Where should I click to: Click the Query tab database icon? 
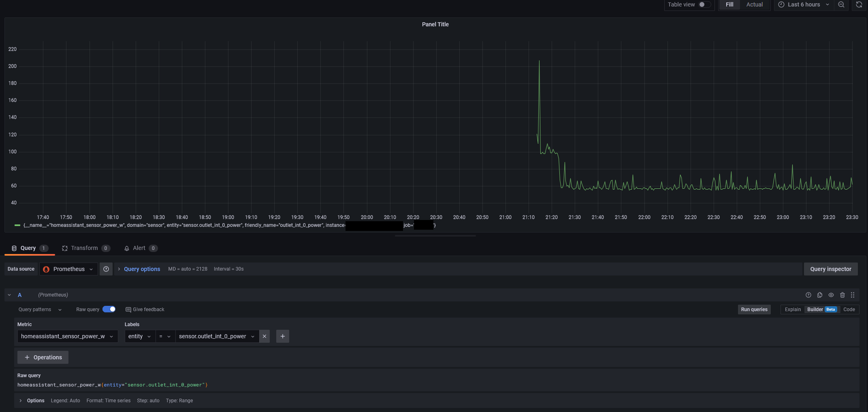pyautogui.click(x=14, y=248)
